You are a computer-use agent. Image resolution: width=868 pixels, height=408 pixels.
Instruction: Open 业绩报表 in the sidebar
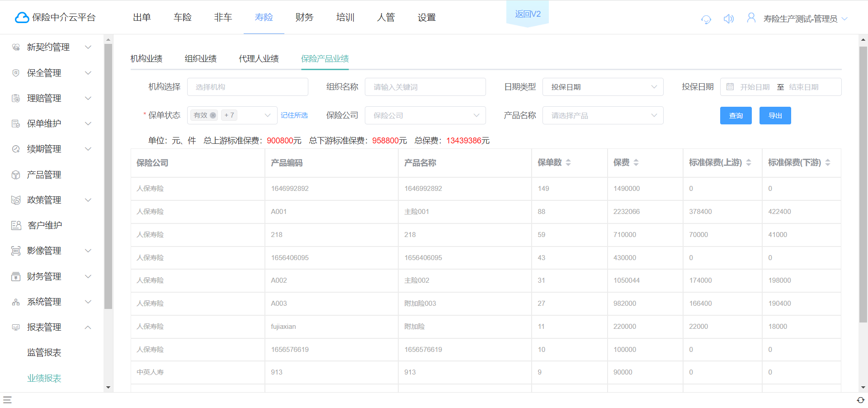[44, 378]
